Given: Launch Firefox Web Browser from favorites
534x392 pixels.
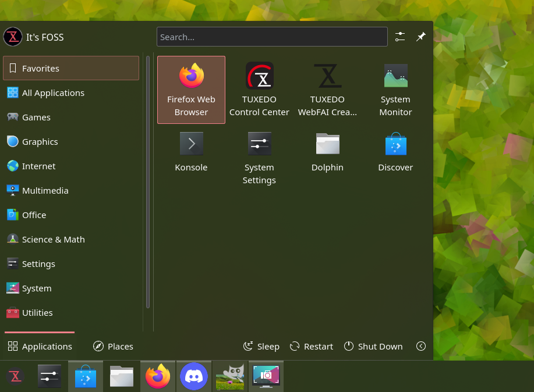Looking at the screenshot, I should [x=191, y=90].
